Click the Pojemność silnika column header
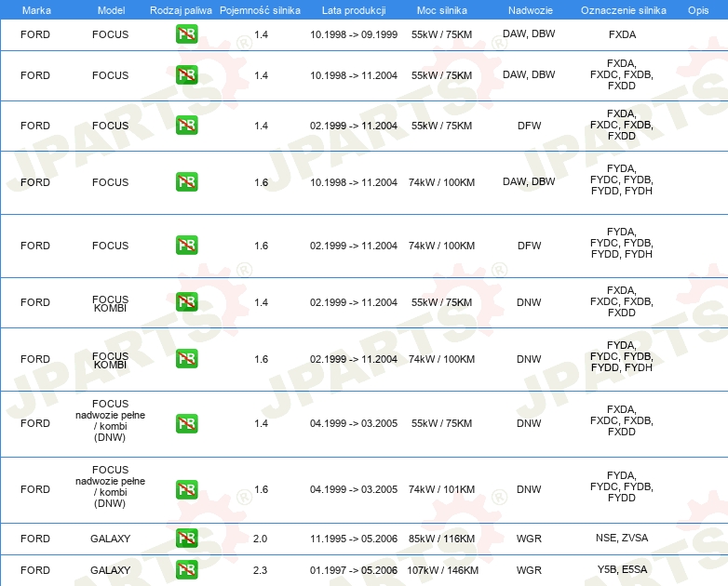The image size is (728, 586). (x=260, y=10)
